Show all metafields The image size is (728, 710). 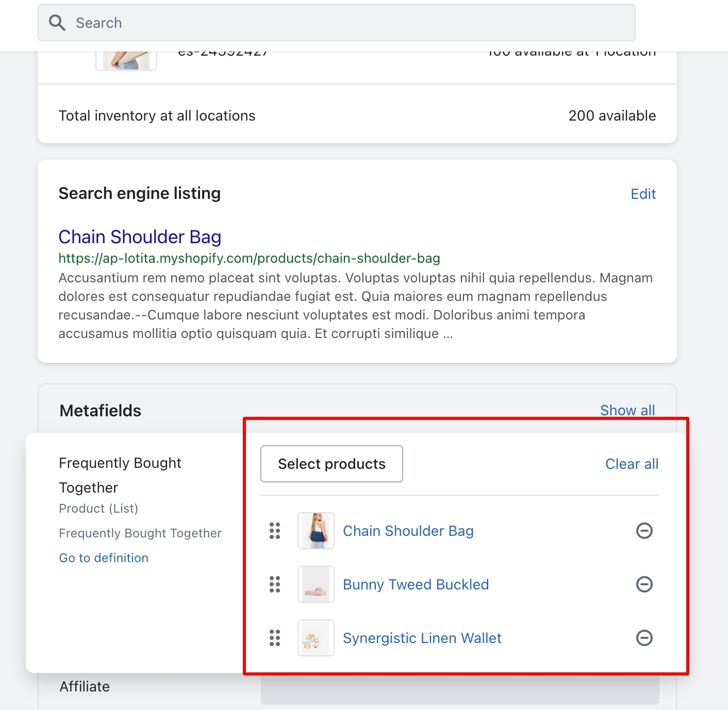(627, 410)
